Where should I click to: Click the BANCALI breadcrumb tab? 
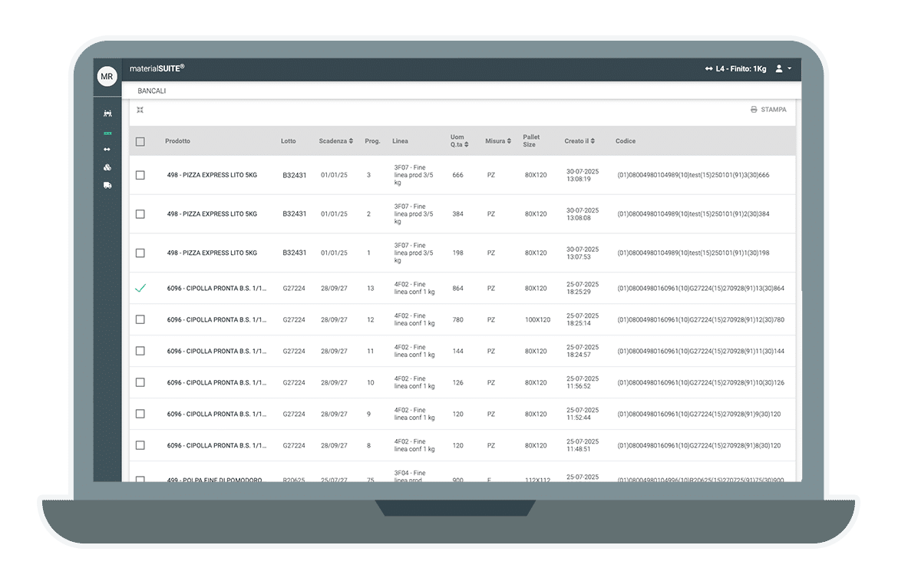pos(152,91)
